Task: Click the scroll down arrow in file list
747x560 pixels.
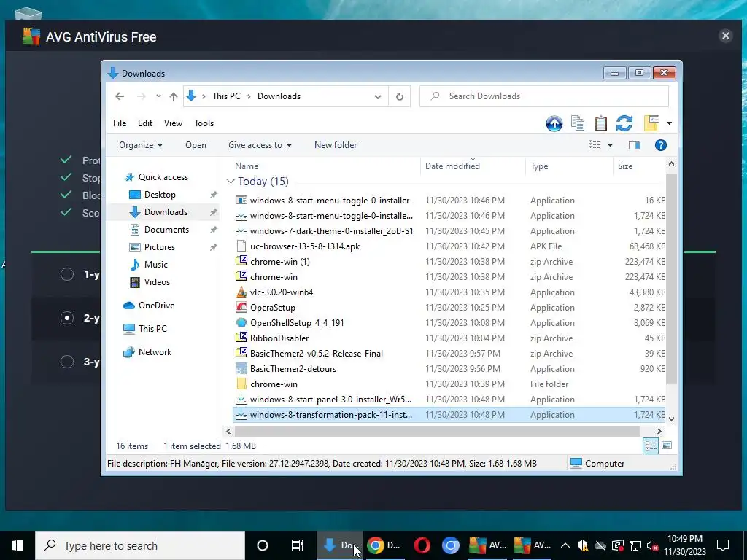Action: (671, 419)
